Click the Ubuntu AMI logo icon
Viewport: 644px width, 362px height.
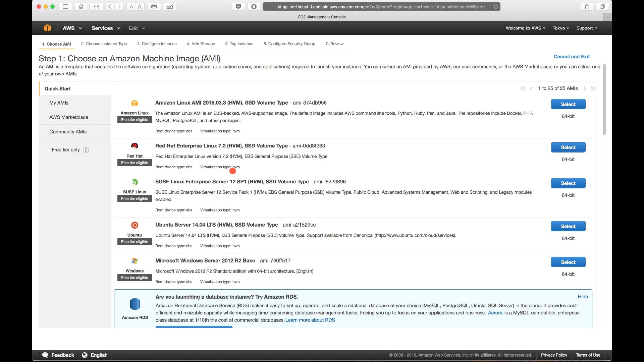pyautogui.click(x=135, y=225)
